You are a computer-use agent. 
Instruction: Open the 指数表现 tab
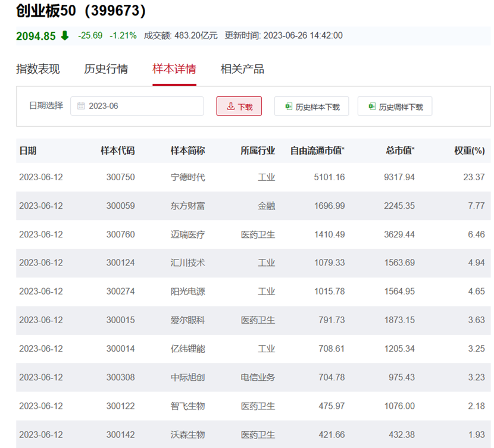(x=38, y=69)
